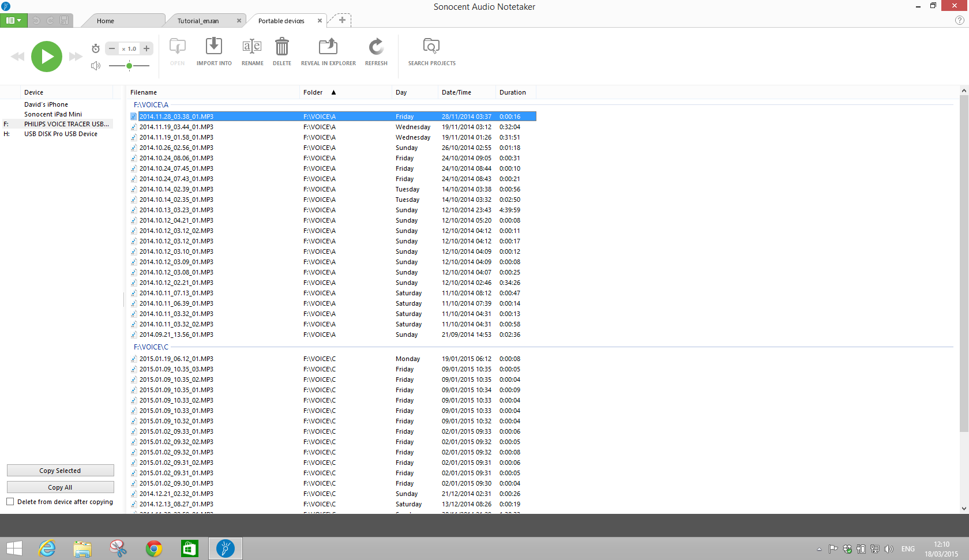Click the rewind arrows icon
969x560 pixels.
pos(18,57)
